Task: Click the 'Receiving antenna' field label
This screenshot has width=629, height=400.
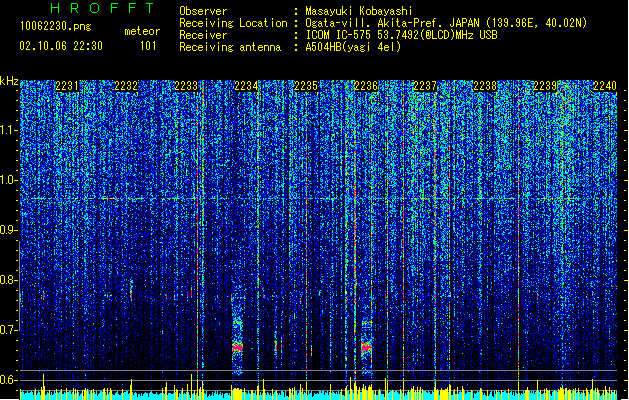Action: (230, 47)
